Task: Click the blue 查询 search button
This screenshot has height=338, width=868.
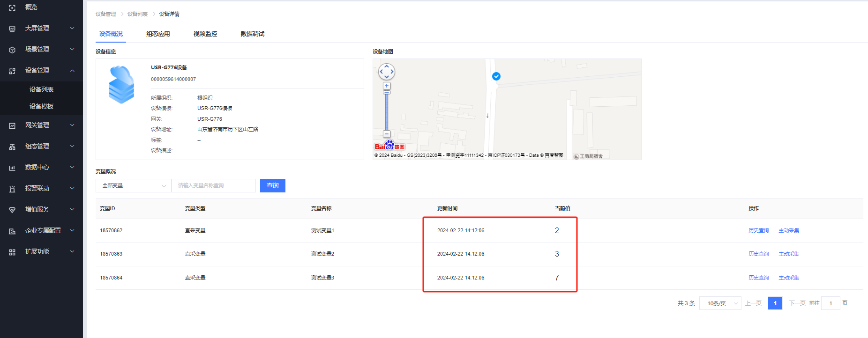Action: (x=272, y=186)
